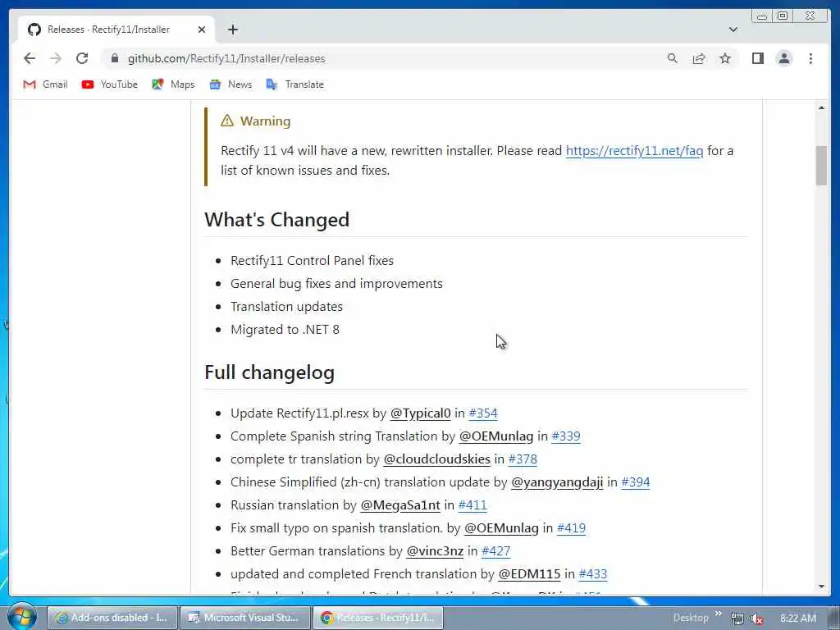Reload the GitHub releases page
The height and width of the screenshot is (630, 840).
pos(82,58)
